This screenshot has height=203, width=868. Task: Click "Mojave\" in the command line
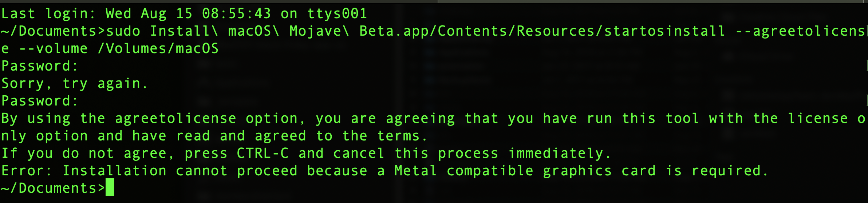click(319, 31)
